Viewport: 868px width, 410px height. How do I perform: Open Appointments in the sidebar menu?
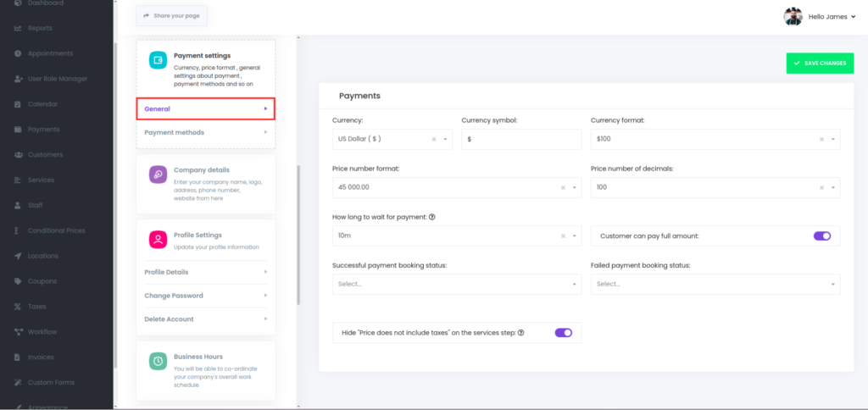pos(51,53)
